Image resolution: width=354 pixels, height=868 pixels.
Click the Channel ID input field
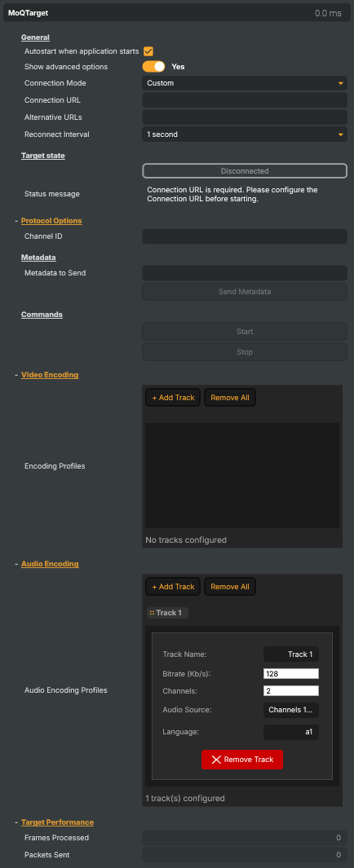point(245,236)
